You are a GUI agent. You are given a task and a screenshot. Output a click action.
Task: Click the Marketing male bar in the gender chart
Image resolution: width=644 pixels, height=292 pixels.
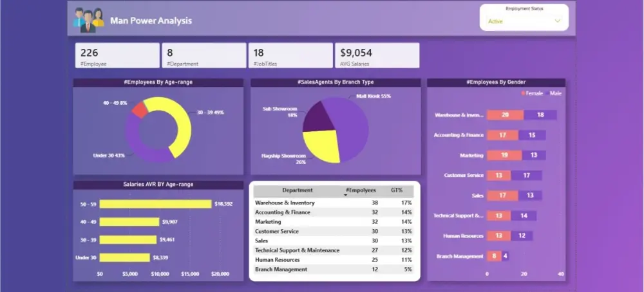coord(534,155)
